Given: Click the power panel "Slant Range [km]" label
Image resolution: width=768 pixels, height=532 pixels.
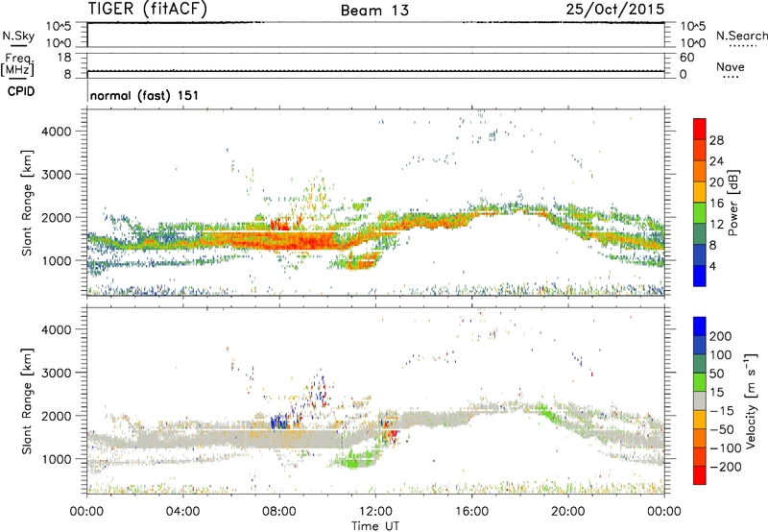Looking at the screenshot, I should coord(27,203).
